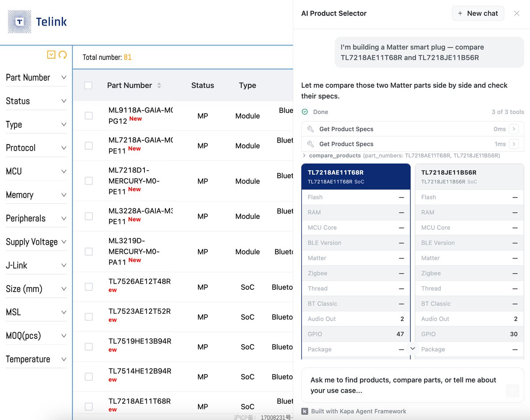
Task: Click the Telink logo
Action: 38,21
